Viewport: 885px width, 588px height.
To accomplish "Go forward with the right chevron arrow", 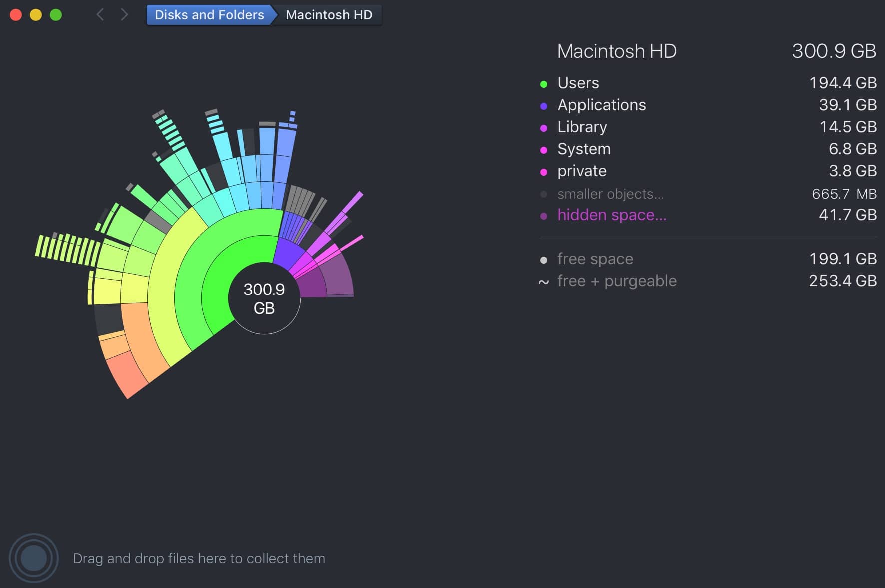I will point(124,15).
